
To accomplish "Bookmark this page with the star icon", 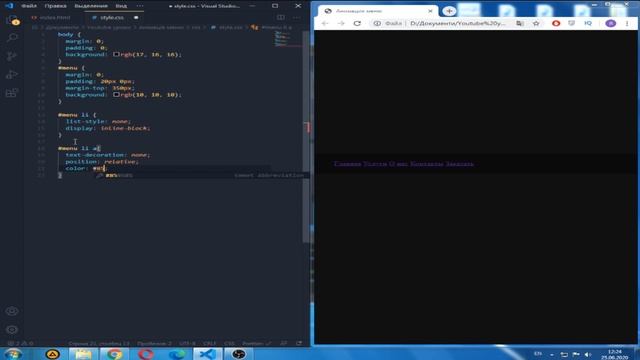I will (x=536, y=24).
